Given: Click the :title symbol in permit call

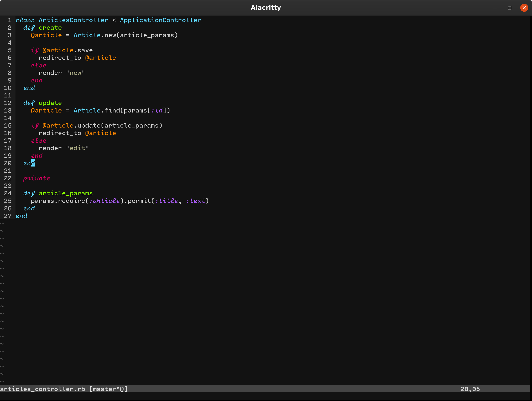Looking at the screenshot, I should click(166, 201).
